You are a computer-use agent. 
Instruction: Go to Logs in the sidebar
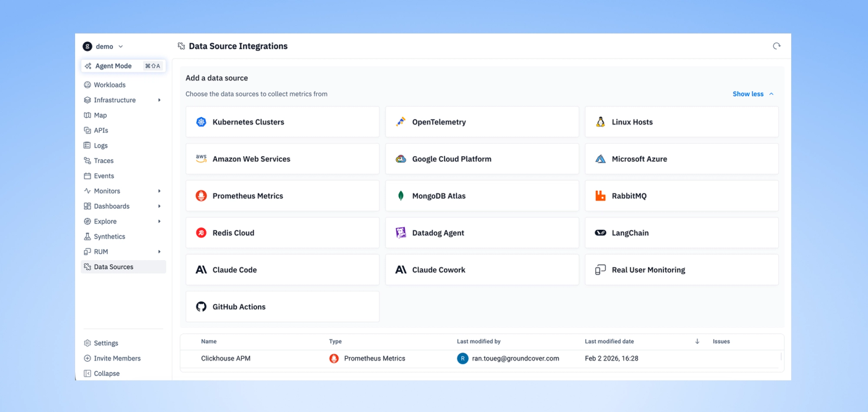[x=123, y=146]
